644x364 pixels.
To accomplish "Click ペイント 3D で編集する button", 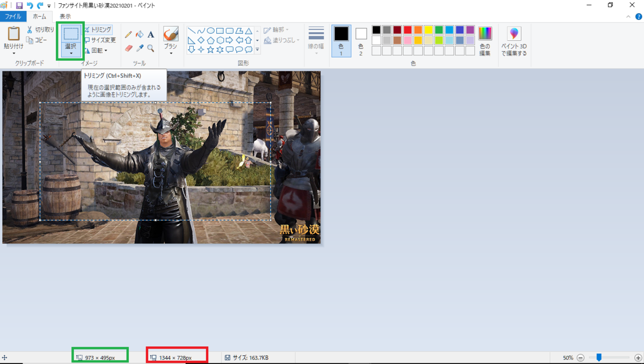I will (514, 41).
